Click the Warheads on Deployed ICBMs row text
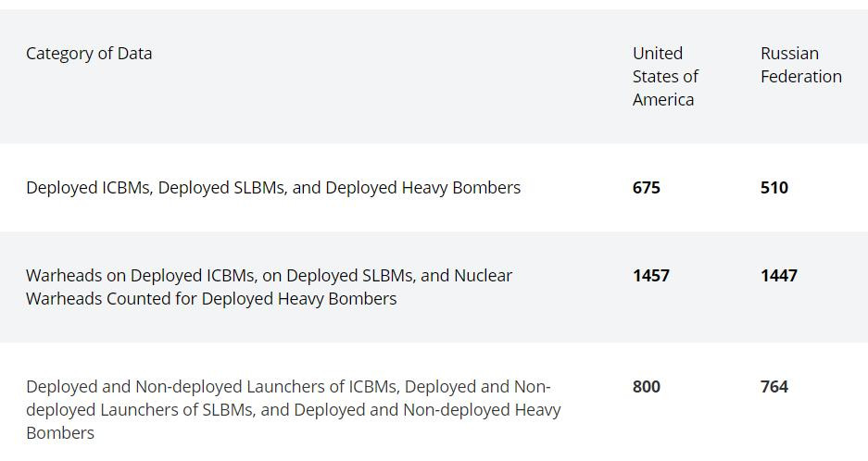The image size is (868, 461). [269, 287]
